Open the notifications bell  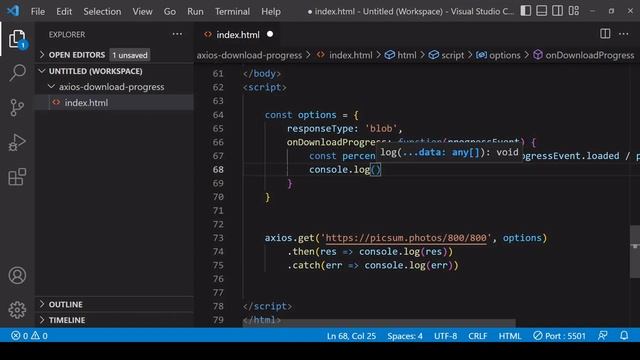624,336
